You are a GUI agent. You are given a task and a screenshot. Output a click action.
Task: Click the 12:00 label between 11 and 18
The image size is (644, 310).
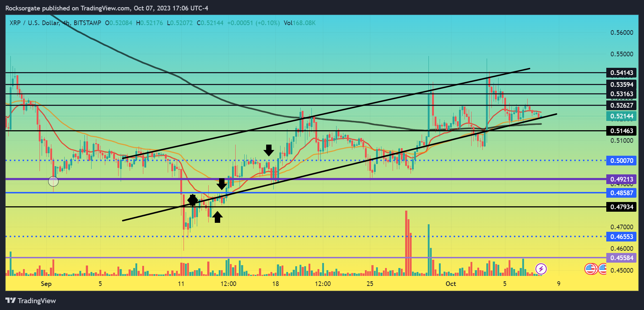pyautogui.click(x=228, y=284)
